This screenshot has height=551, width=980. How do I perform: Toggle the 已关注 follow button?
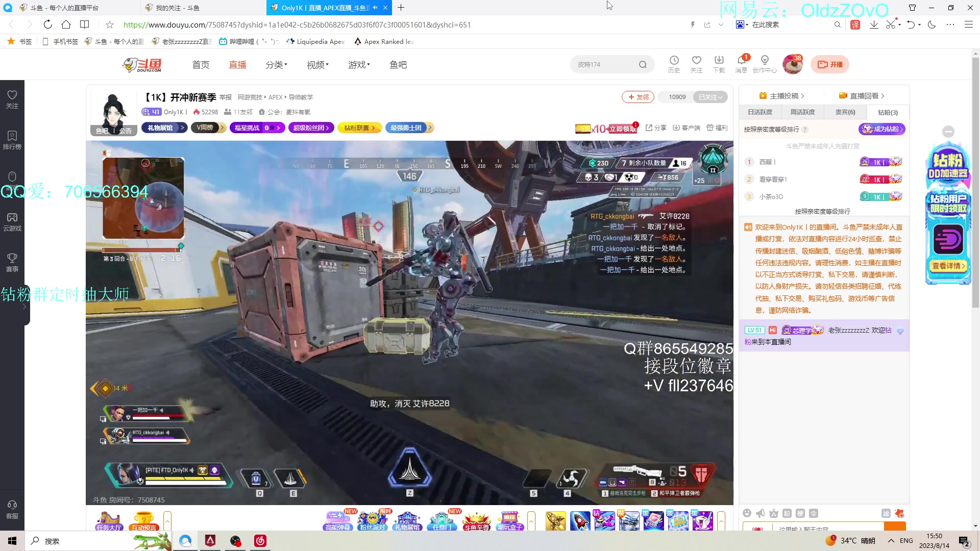(x=710, y=97)
